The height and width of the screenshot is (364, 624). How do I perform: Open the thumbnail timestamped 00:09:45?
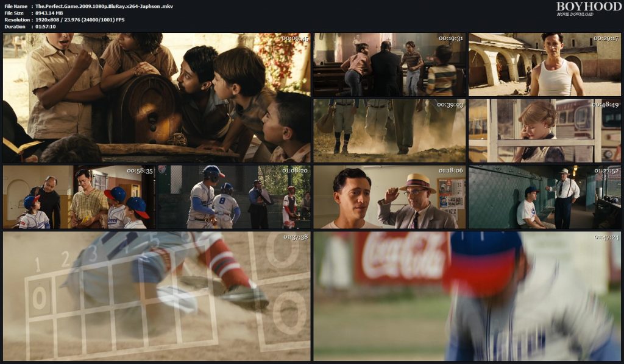(155, 97)
